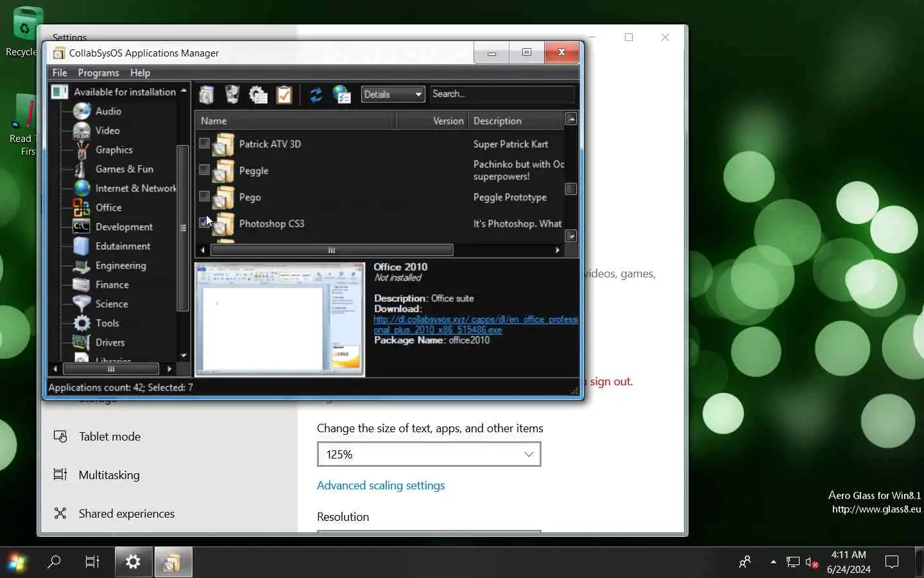Open the Help menu
This screenshot has height=578, width=924.
(x=140, y=73)
